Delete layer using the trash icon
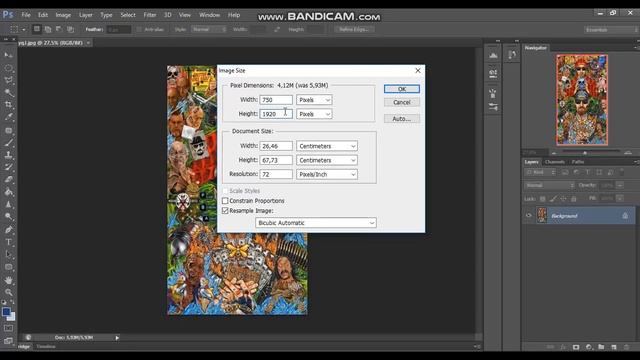This screenshot has width=640, height=360. [x=626, y=347]
